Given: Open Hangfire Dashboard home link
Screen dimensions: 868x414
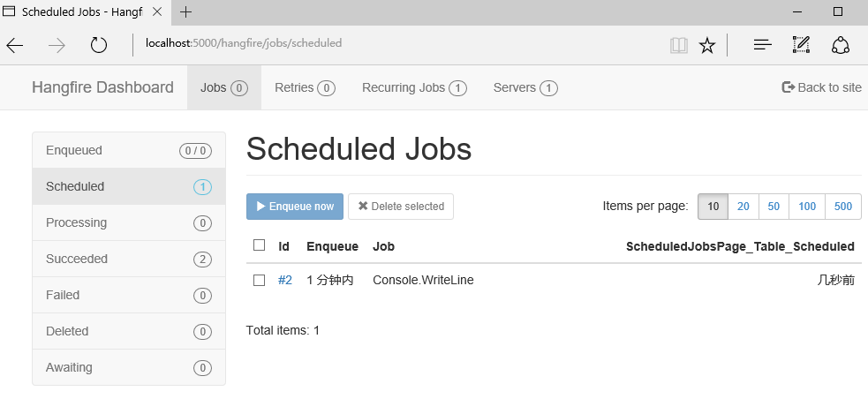Looking at the screenshot, I should click(x=102, y=87).
